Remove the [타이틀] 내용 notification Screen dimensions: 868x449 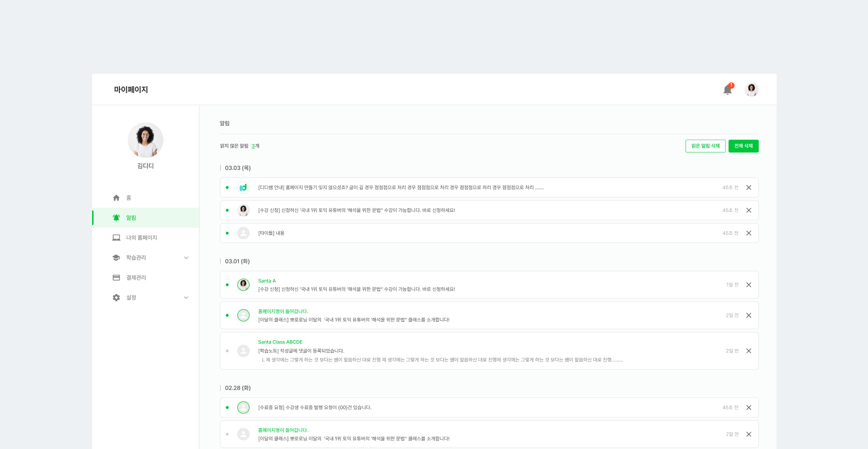click(748, 233)
